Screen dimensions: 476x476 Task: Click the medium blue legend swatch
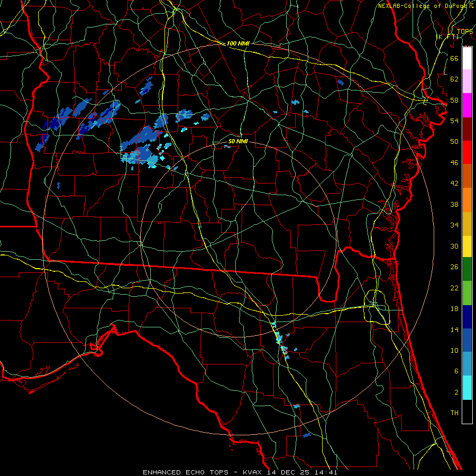pos(467,340)
